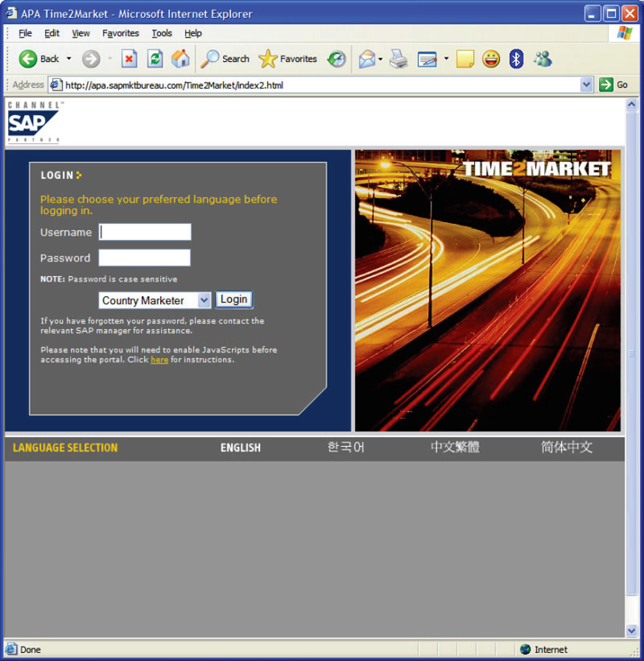Viewport: 644px width, 661px height.
Task: Open the History icon
Action: click(x=336, y=59)
